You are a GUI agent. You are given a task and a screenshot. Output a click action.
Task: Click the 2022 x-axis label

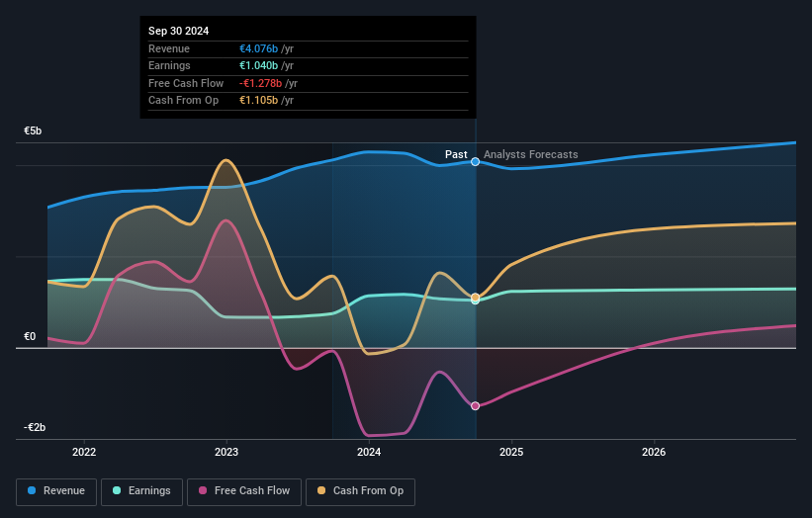(84, 452)
